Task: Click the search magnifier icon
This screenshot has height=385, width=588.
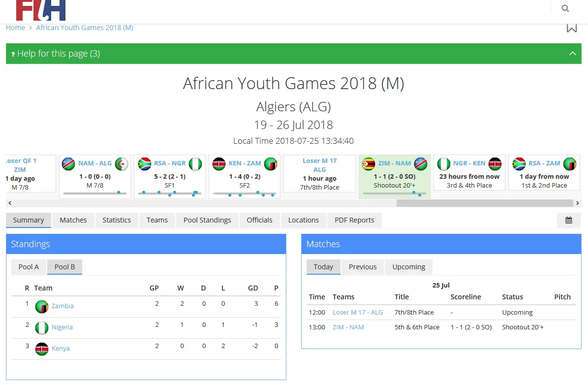Action: (565, 8)
